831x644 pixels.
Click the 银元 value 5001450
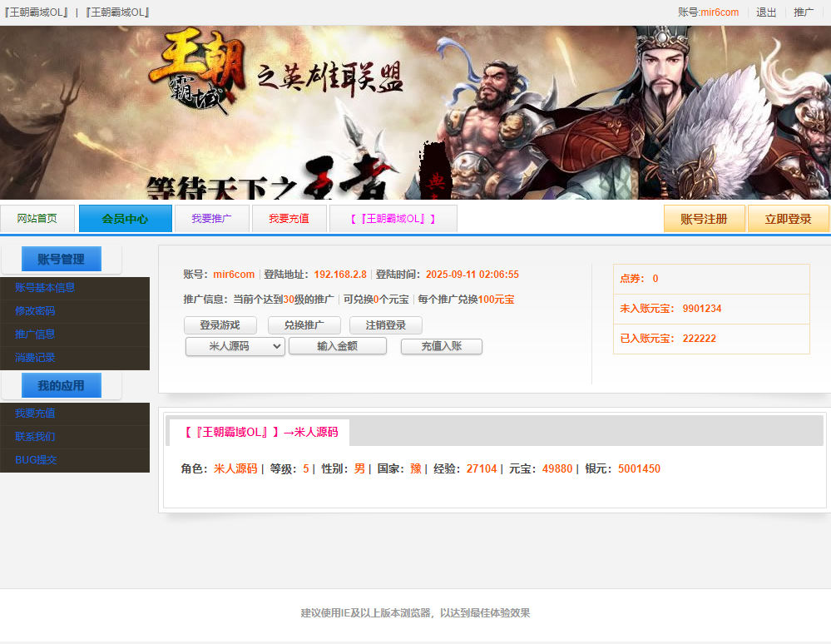(x=639, y=468)
